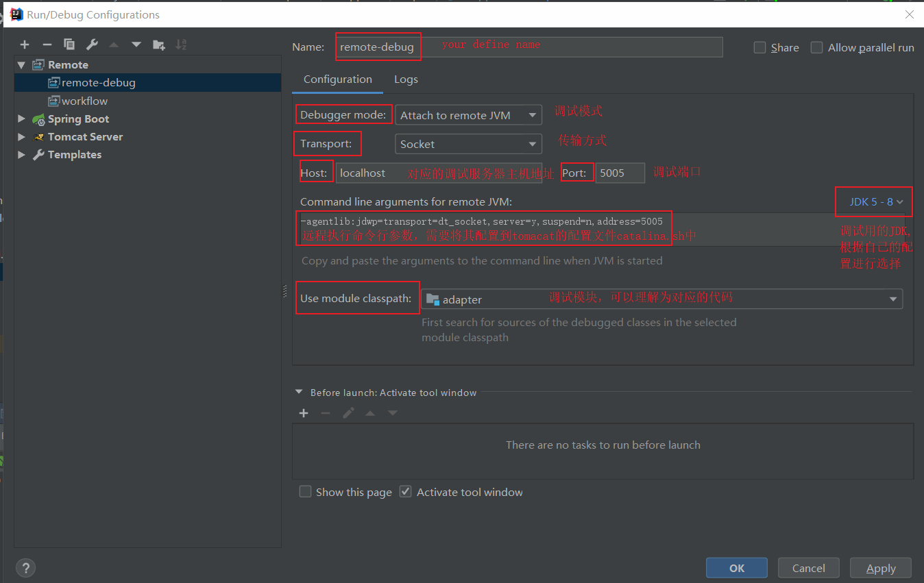Image resolution: width=924 pixels, height=583 pixels.
Task: Collapse the Before launch section
Action: point(299,393)
